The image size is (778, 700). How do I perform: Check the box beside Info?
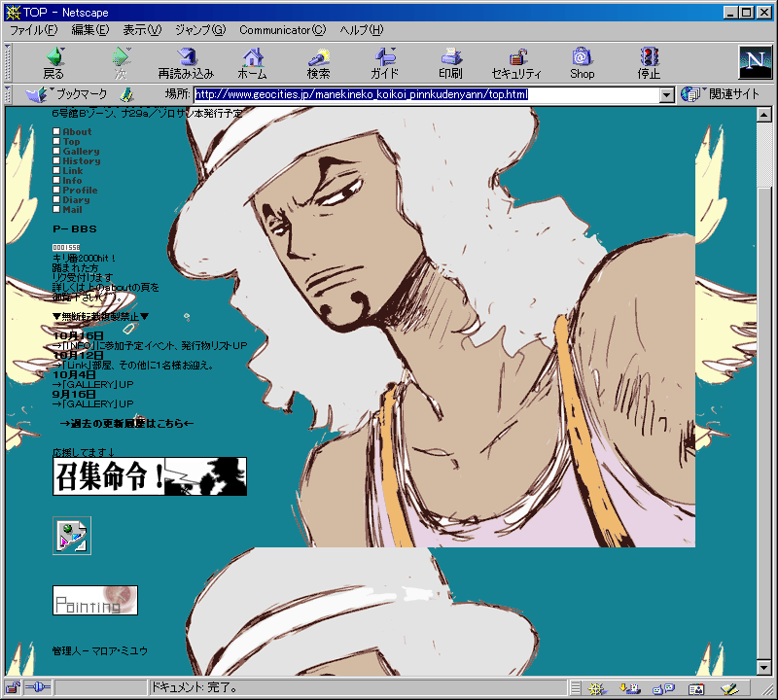[56, 180]
